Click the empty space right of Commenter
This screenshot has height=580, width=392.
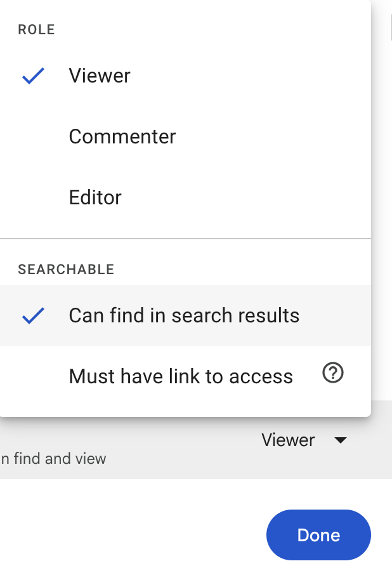pos(273,136)
